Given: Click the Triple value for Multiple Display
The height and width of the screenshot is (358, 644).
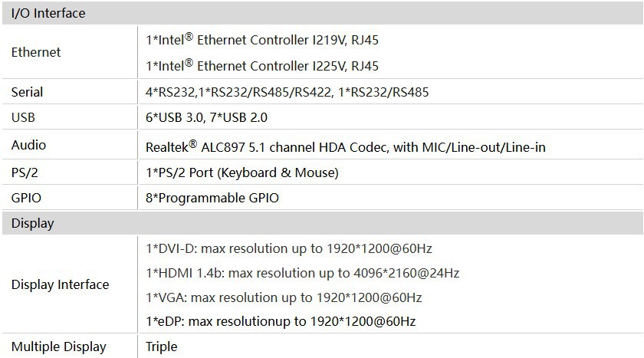Looking at the screenshot, I should 161,347.
